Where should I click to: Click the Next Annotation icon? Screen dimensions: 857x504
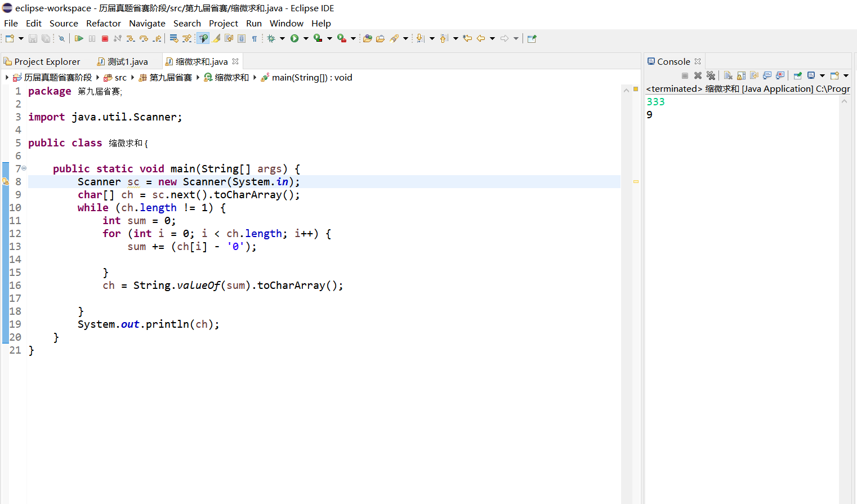[x=420, y=38]
